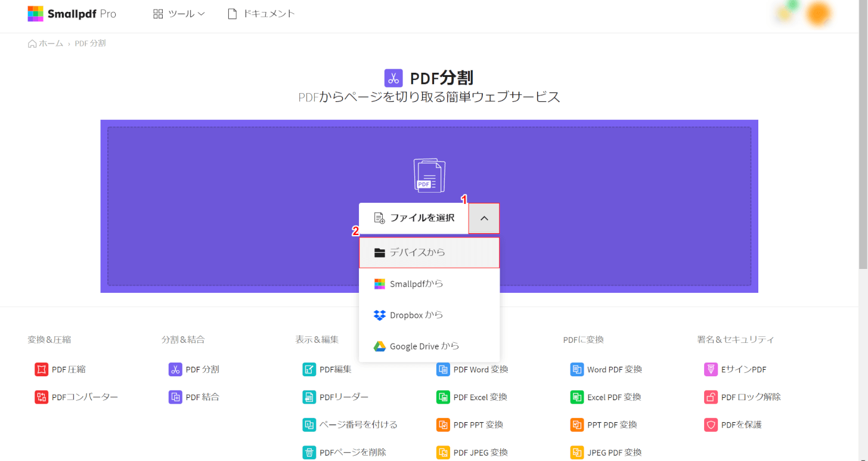This screenshot has width=868, height=461.
Task: Open the ドキュメント page
Action: [x=261, y=14]
